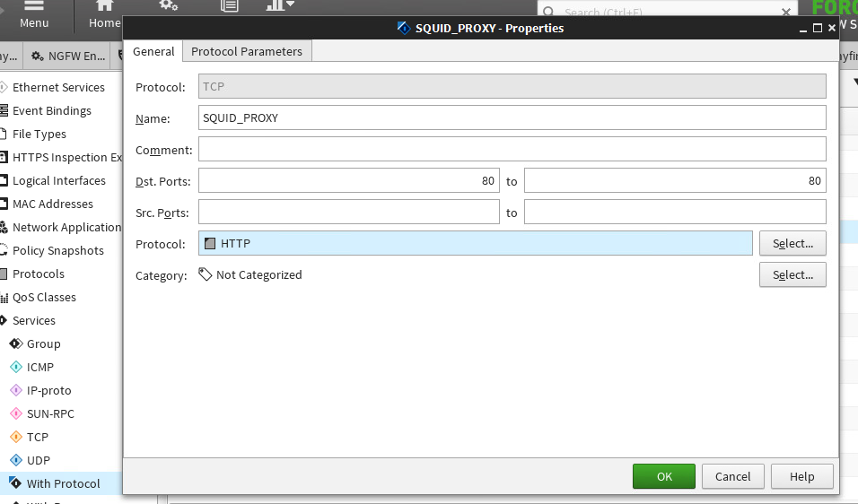858x504 pixels.
Task: Click the TCP orange diamond icon
Action: pyautogui.click(x=16, y=438)
